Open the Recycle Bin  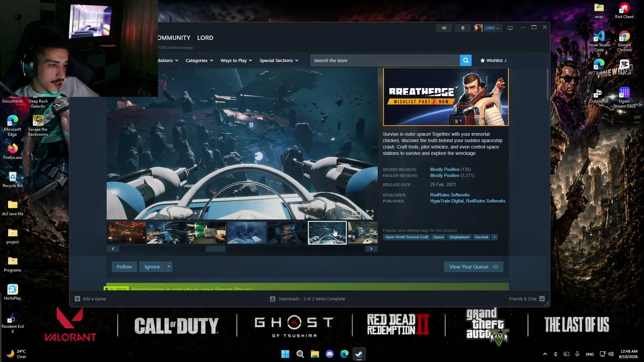[13, 180]
